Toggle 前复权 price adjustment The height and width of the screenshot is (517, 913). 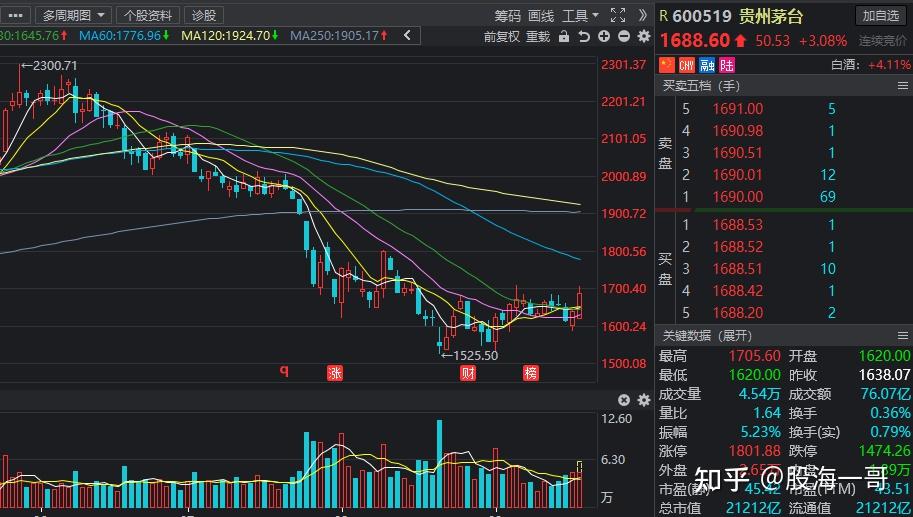501,36
